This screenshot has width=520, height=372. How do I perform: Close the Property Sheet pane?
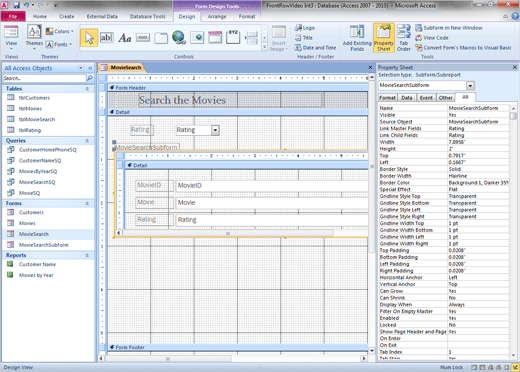515,67
